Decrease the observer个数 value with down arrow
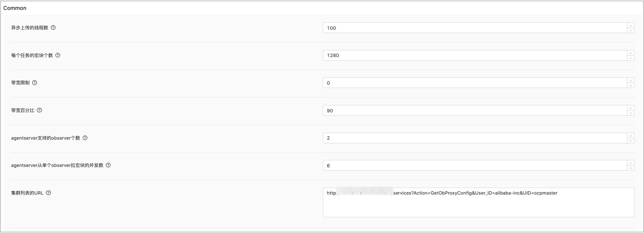 click(x=630, y=140)
